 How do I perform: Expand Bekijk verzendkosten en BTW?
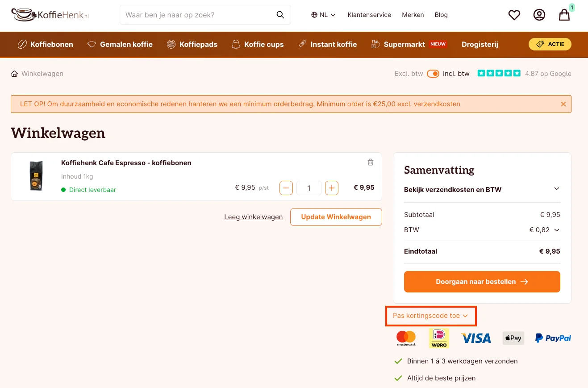pos(482,189)
